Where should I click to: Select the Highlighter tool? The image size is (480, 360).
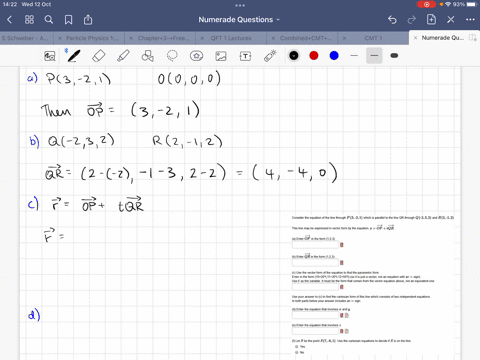click(123, 56)
